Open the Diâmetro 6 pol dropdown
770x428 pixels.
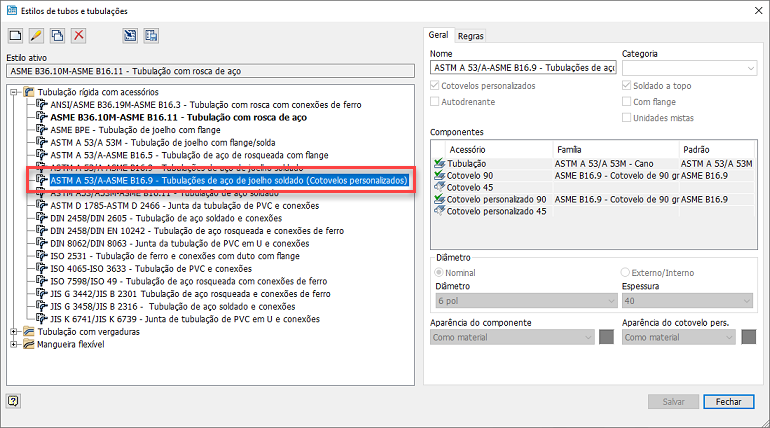click(526, 301)
